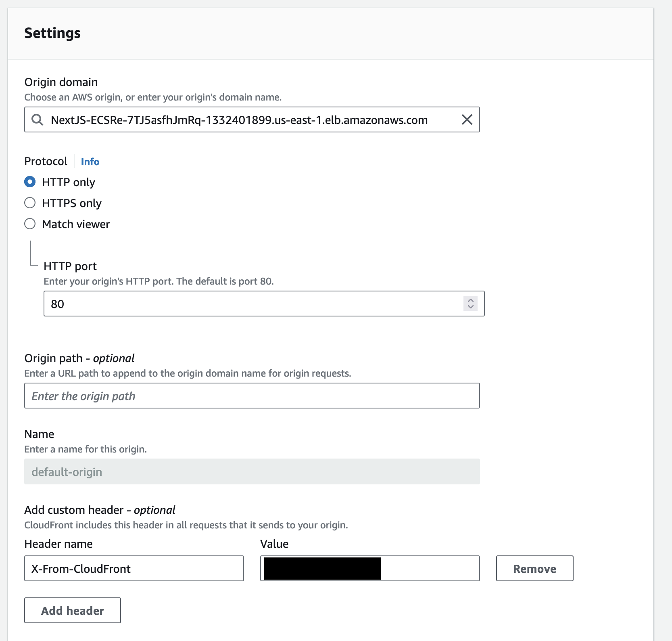Click the Remove button for the custom header

pyautogui.click(x=534, y=568)
